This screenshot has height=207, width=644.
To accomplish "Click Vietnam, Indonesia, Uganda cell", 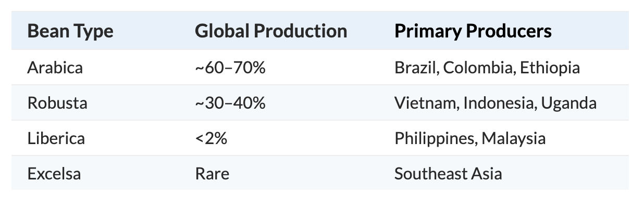I will pyautogui.click(x=496, y=103).
